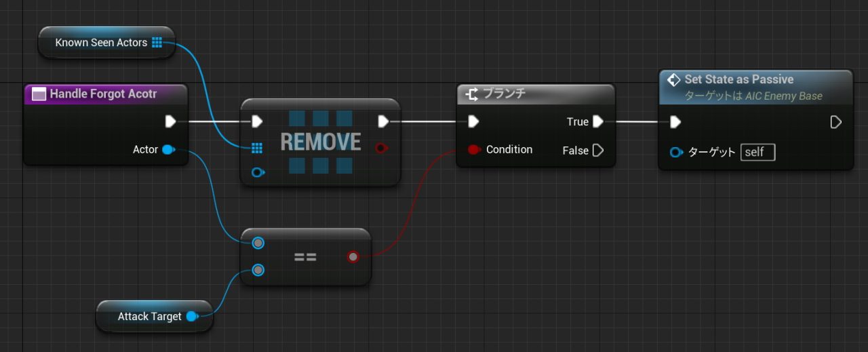
Task: Click the Attack Target variable output pin
Action: pyautogui.click(x=192, y=316)
